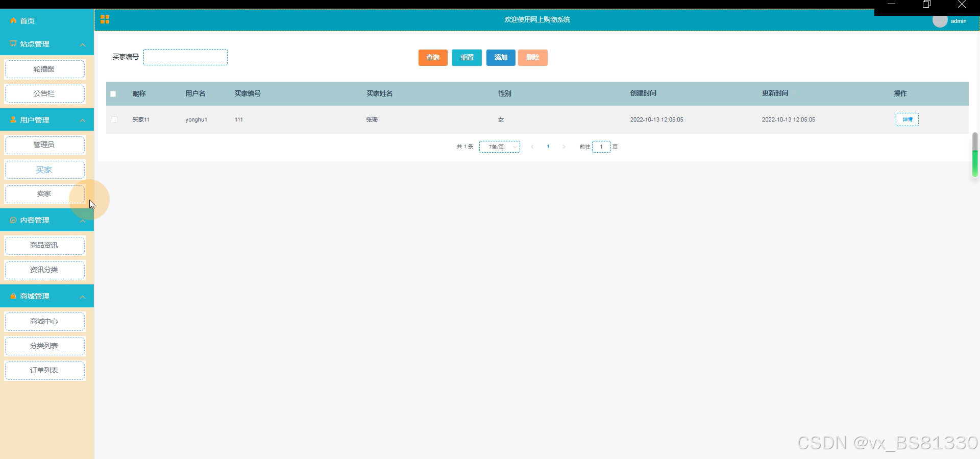The height and width of the screenshot is (459, 980).
Task: Click the 商城管理 bag icon
Action: [13, 296]
